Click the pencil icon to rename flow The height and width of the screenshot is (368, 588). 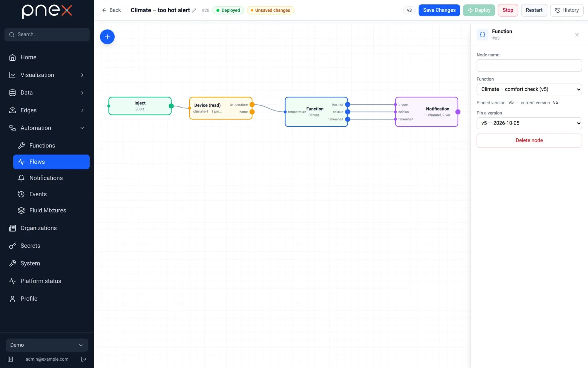tap(194, 10)
